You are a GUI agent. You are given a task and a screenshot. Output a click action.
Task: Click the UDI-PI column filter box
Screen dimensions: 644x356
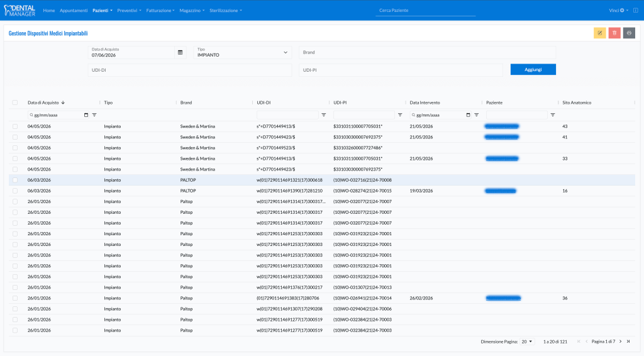[x=364, y=115]
